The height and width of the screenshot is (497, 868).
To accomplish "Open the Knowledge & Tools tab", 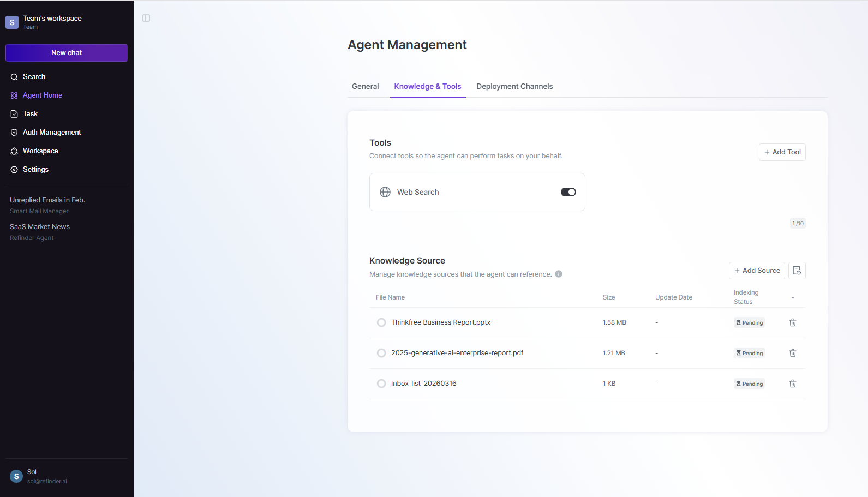I will click(428, 86).
